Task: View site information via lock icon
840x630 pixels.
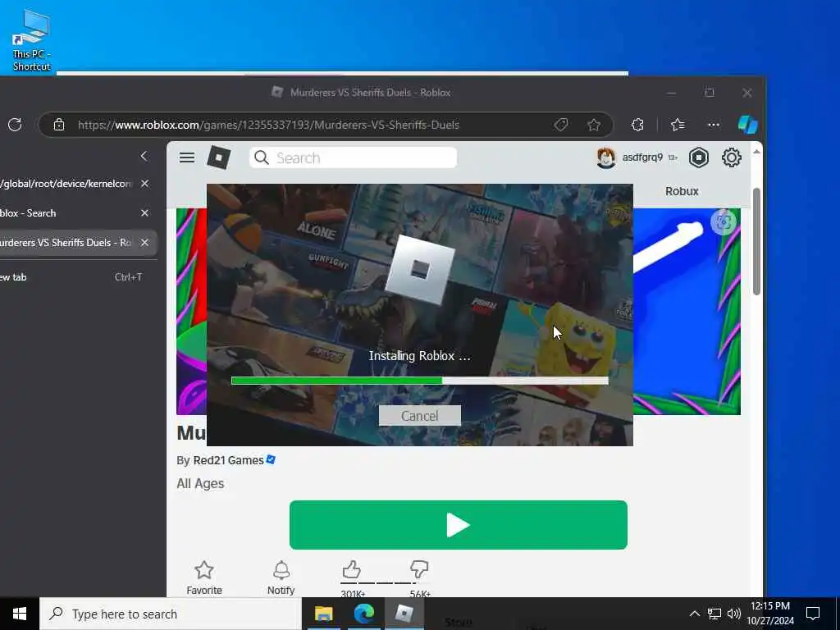Action: [59, 125]
